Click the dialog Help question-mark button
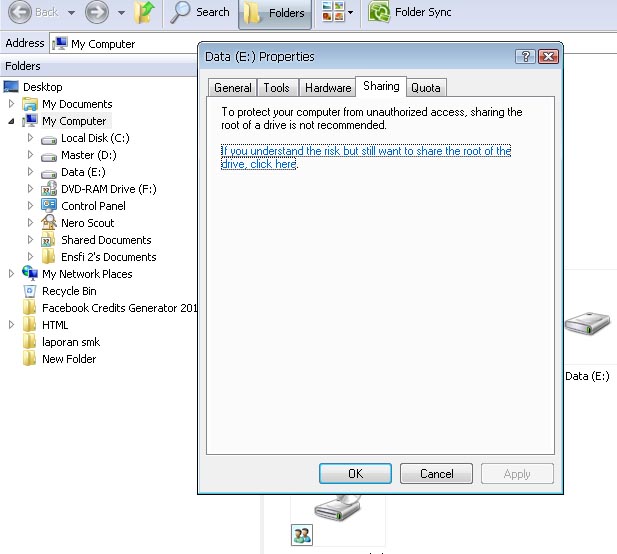Screen dimensions: 617x554 click(525, 57)
